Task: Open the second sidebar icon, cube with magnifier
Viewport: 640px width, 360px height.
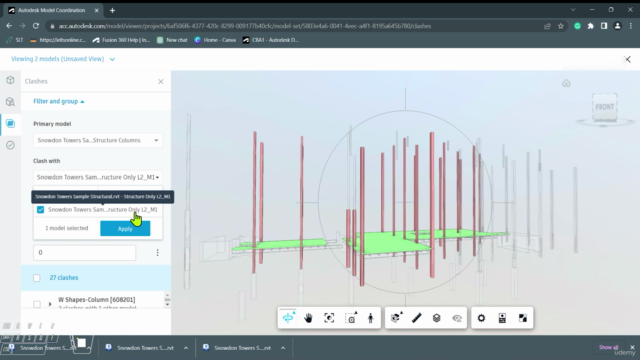Action: coord(10,102)
